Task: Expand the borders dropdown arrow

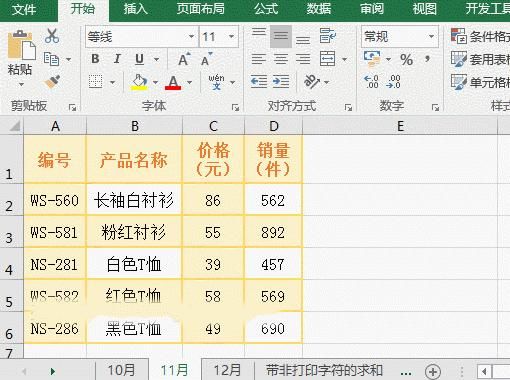Action: click(x=112, y=82)
